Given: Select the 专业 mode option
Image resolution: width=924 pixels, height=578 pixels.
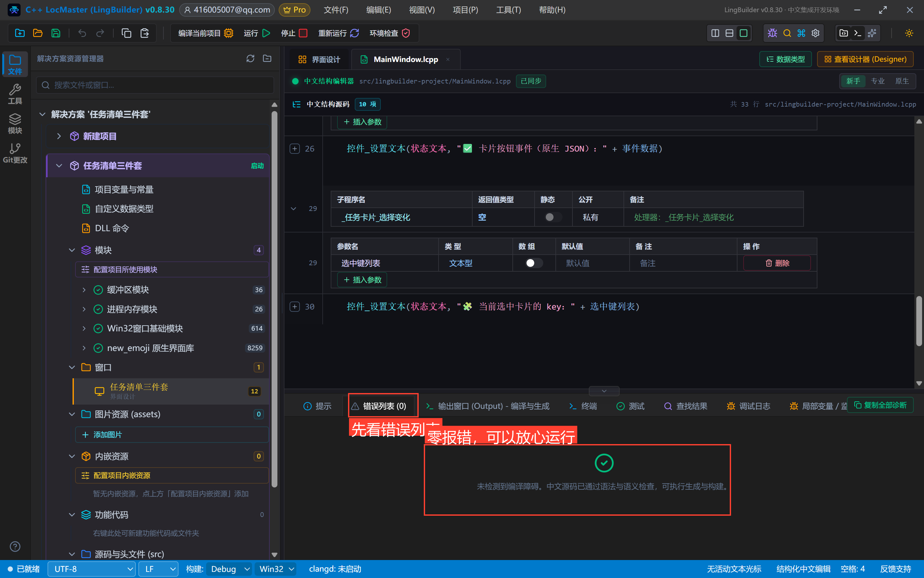Looking at the screenshot, I should point(878,81).
